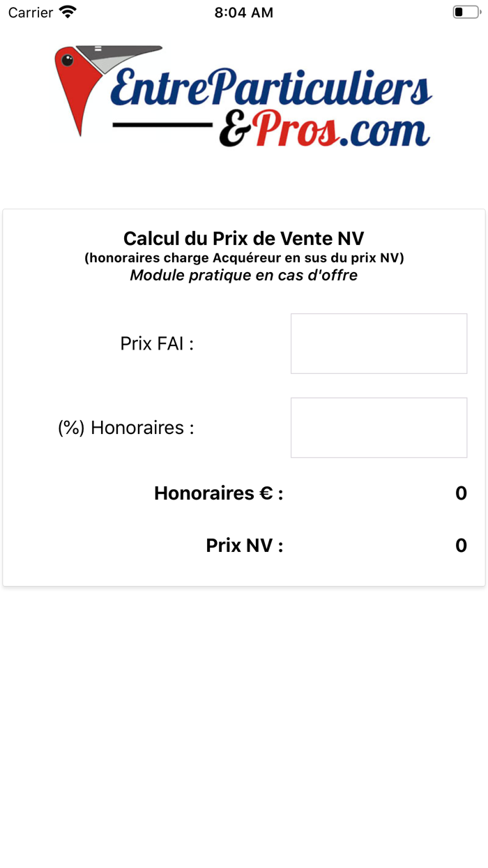
Task: Tap the Carrier label in the status bar
Action: pyautogui.click(x=29, y=12)
